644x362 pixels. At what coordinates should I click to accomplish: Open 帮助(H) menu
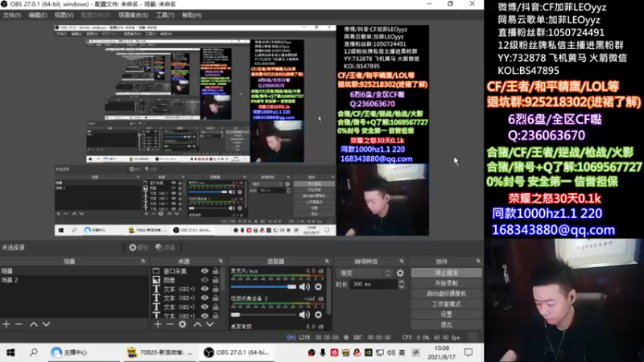(x=192, y=15)
